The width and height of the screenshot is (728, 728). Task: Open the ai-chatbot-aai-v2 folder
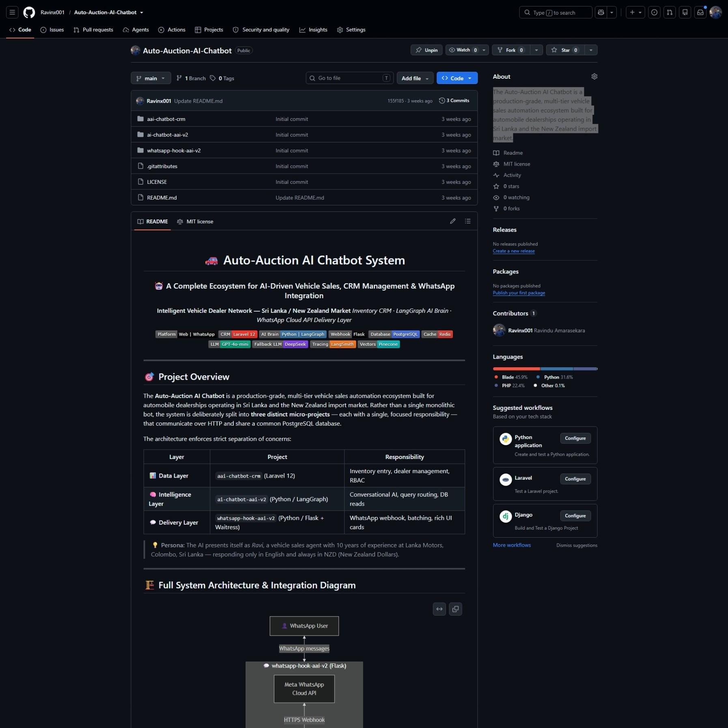pos(167,135)
